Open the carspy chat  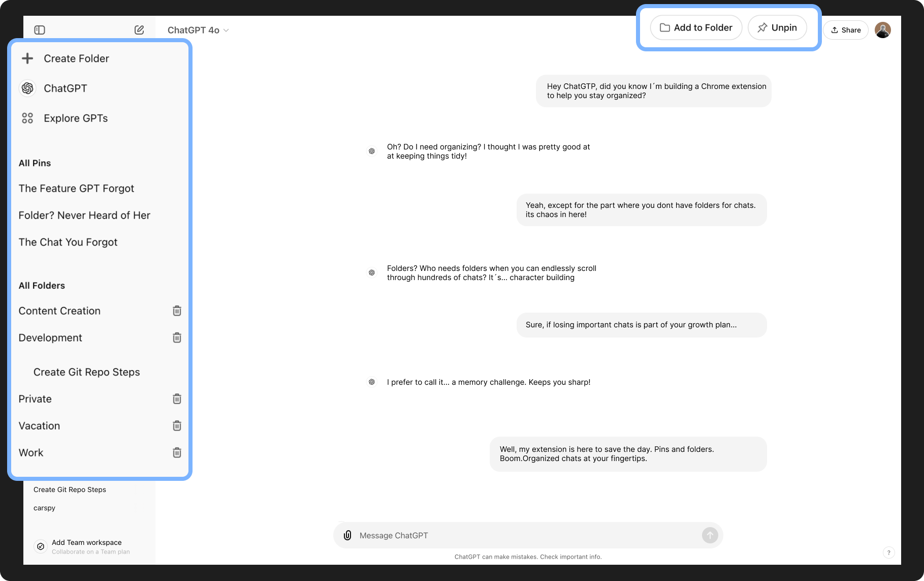(44, 508)
